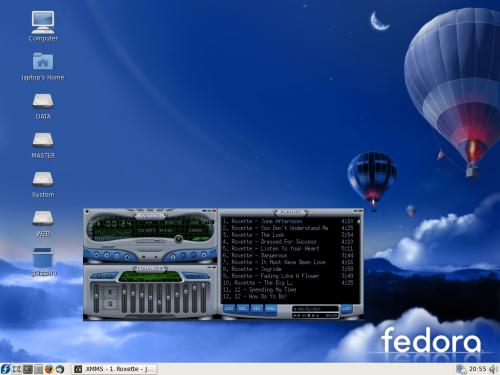Image resolution: width=500 pixels, height=375 pixels.
Task: Click the mini playback controls in playlist footer
Action: click(307, 315)
